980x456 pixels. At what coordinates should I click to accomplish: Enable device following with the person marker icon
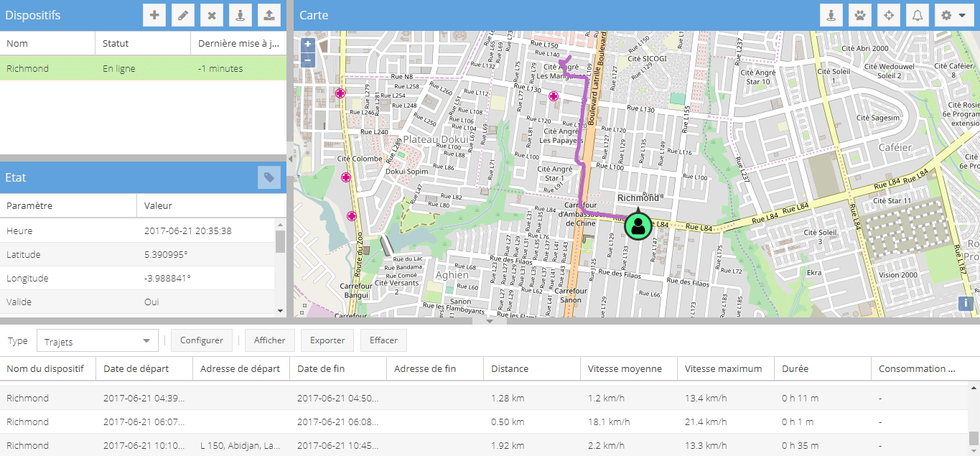831,15
